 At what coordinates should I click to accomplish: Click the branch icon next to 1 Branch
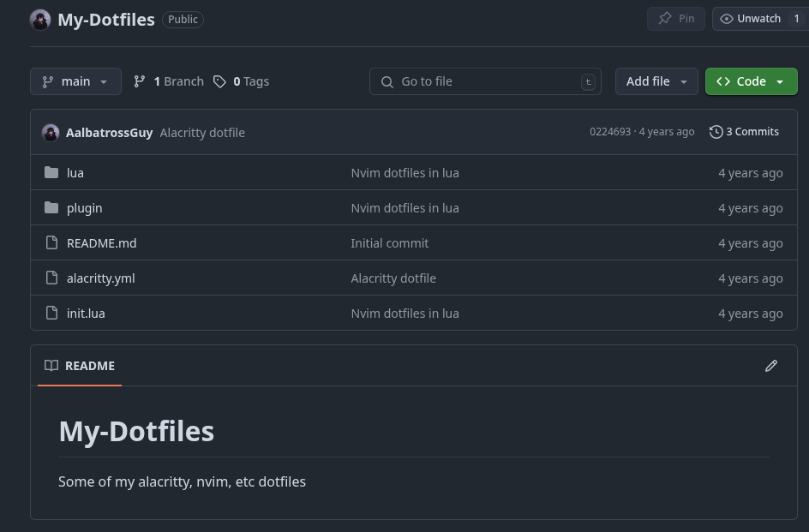[139, 81]
